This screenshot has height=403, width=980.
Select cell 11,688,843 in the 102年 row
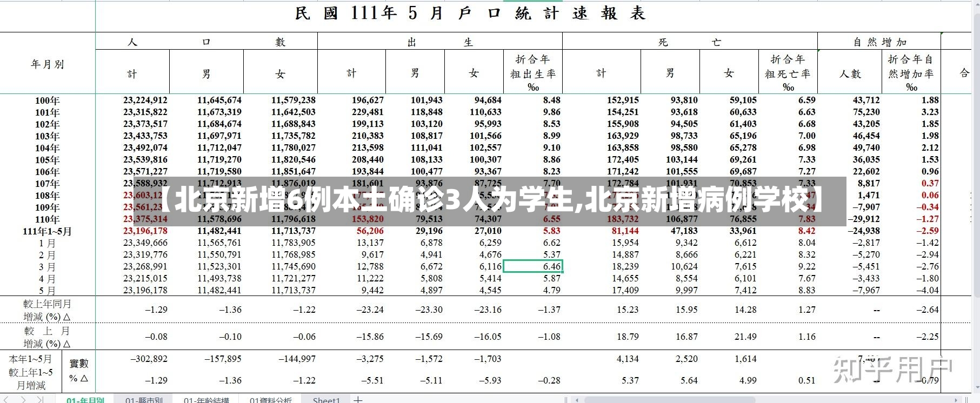click(294, 124)
